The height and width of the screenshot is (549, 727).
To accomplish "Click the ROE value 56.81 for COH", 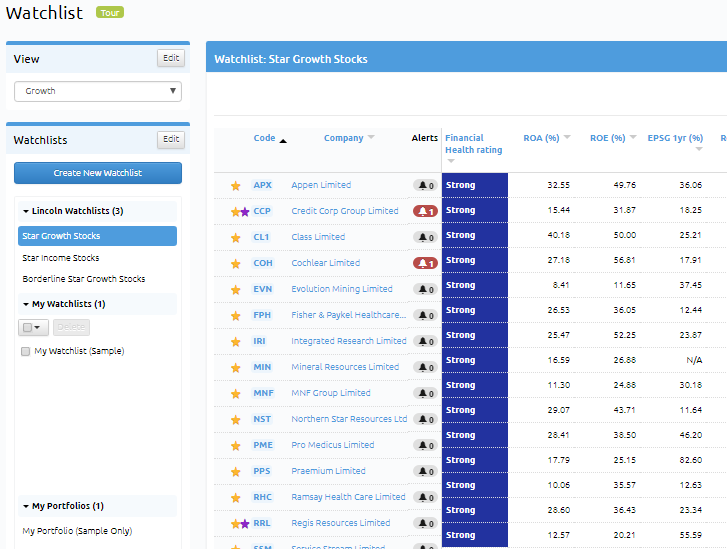I will point(625,260).
